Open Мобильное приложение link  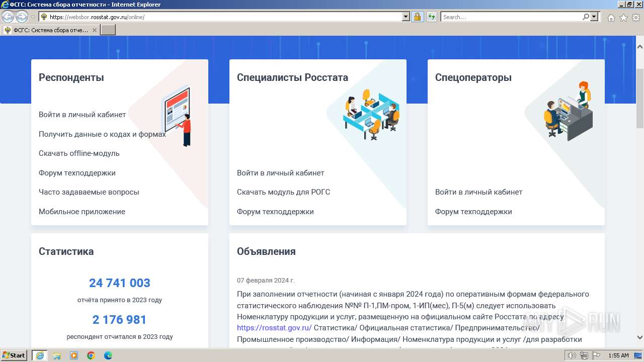pos(82,212)
